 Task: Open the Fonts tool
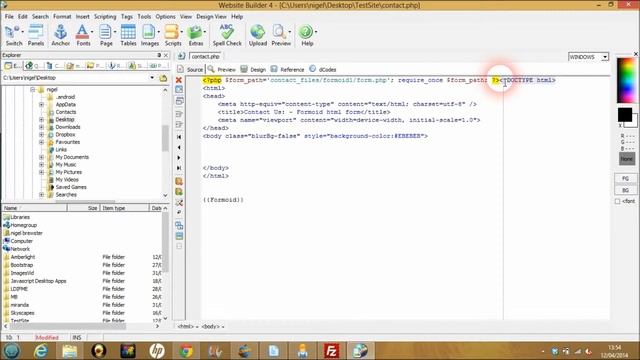[x=82, y=35]
